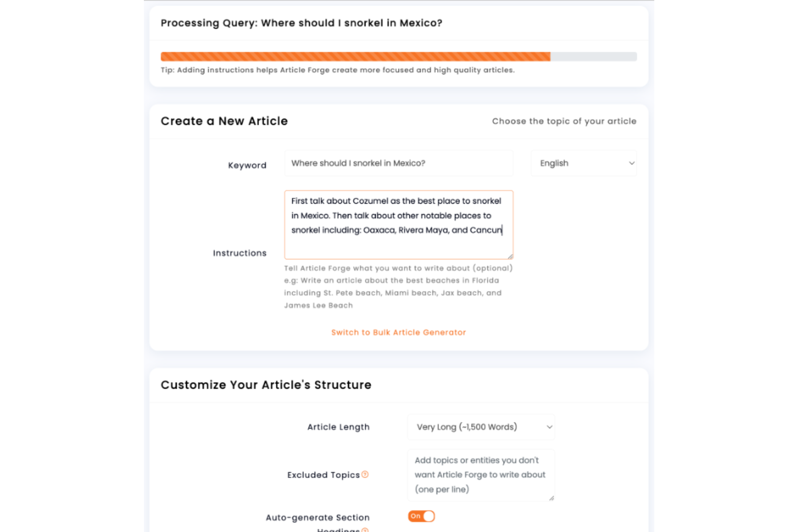The image size is (798, 532).
Task: Click the Customize Your Article's Structure heading
Action: pos(266,385)
